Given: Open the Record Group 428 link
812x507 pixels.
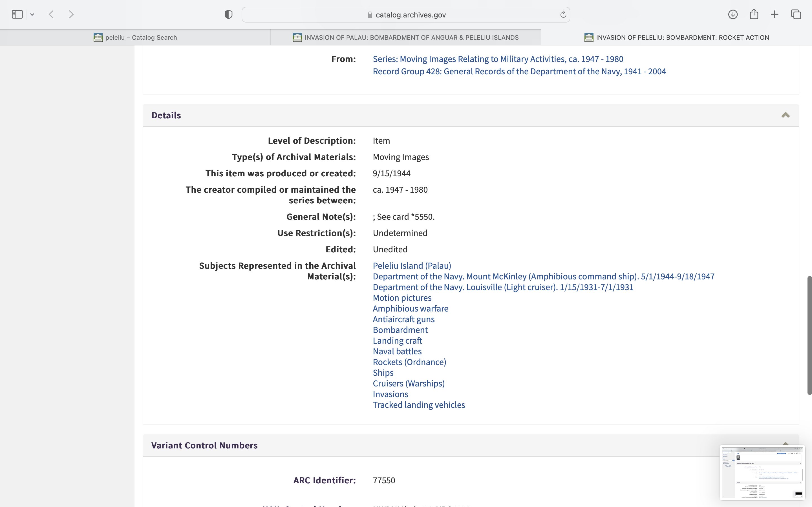Looking at the screenshot, I should tap(519, 72).
